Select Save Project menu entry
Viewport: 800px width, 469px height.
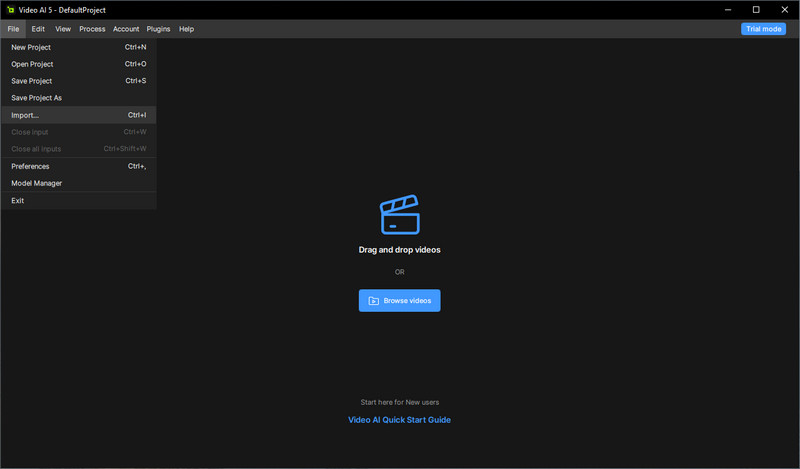(79, 81)
